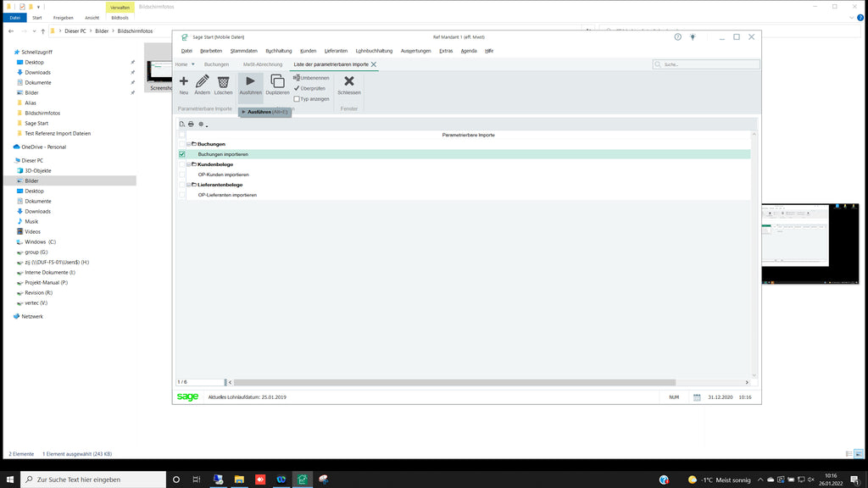868x488 pixels.
Task: Uncheck the Buchungen importieren checkbox
Action: pyautogui.click(x=182, y=154)
